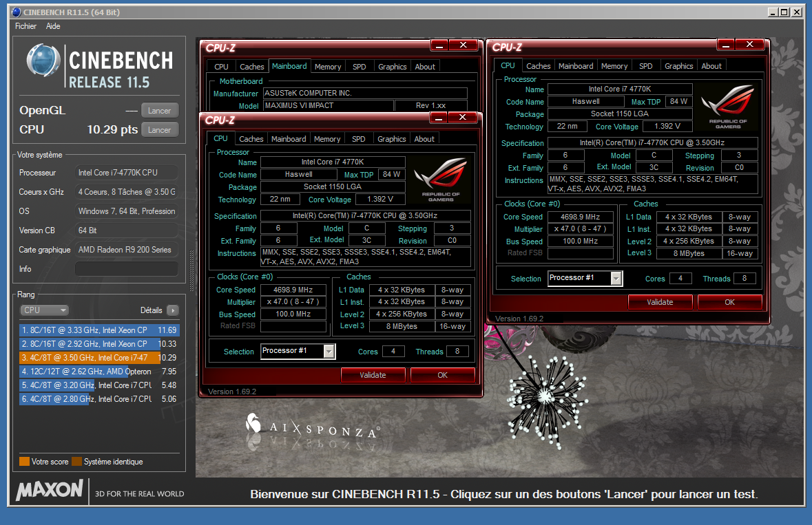Click Multiplier value x 47.0 in center CPU-Z
The width and height of the screenshot is (812, 525).
[293, 301]
